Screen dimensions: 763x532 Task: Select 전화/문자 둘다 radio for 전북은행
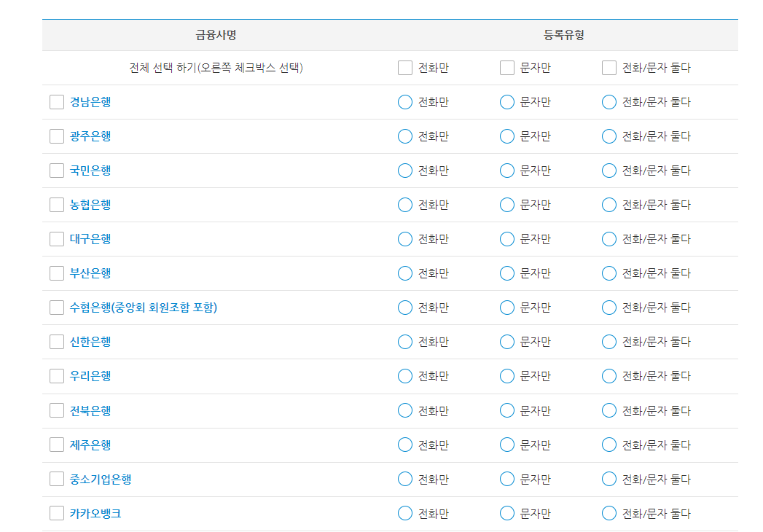[609, 410]
